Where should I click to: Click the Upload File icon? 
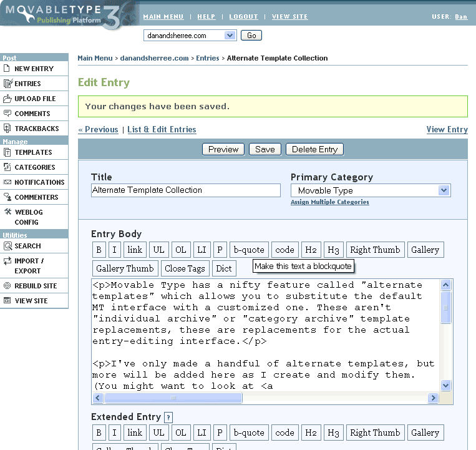7,99
